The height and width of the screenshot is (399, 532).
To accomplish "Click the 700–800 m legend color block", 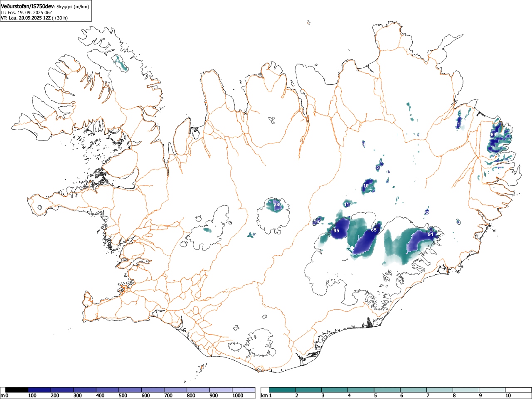I will click(x=175, y=390).
